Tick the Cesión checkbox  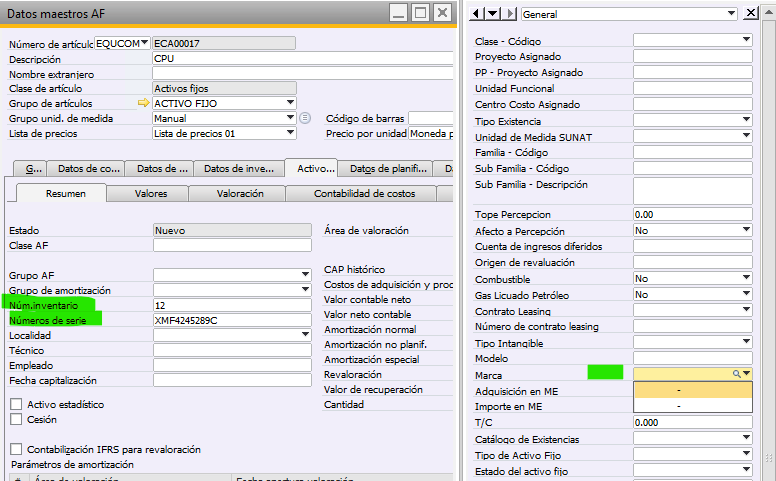[x=15, y=420]
